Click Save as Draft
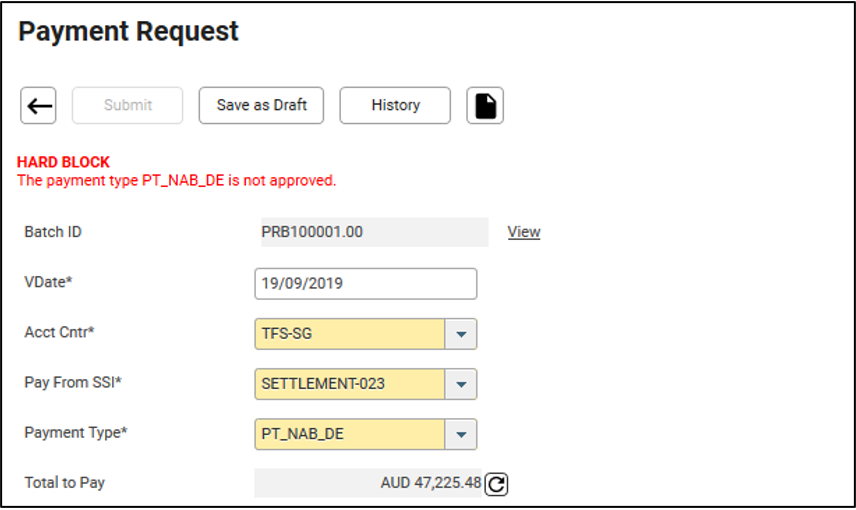Screen dimensions: 856x510 point(261,105)
